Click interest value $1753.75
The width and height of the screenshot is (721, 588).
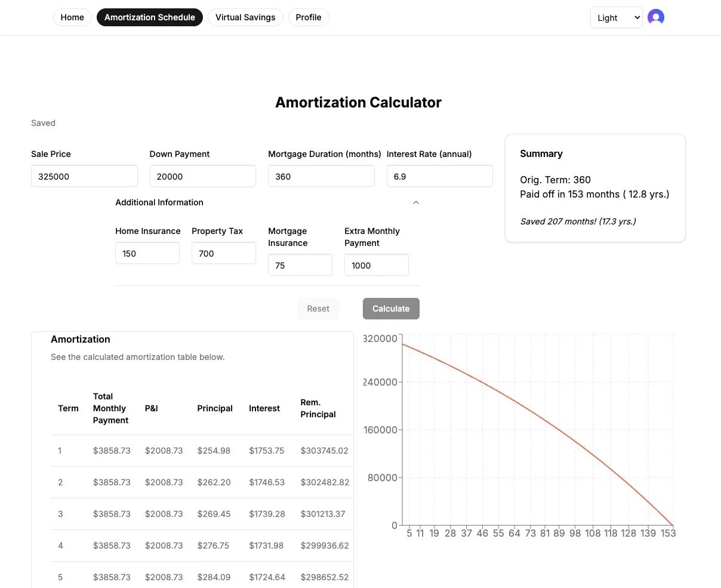pyautogui.click(x=267, y=451)
